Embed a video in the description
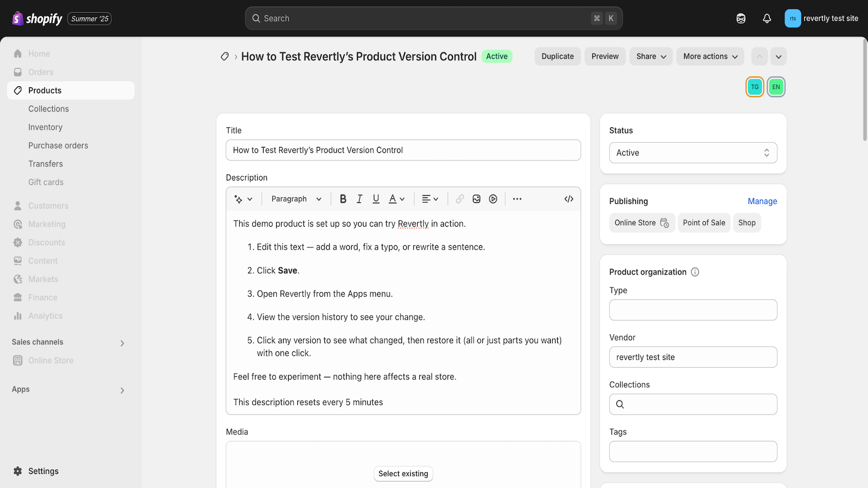This screenshot has height=488, width=868. [493, 198]
